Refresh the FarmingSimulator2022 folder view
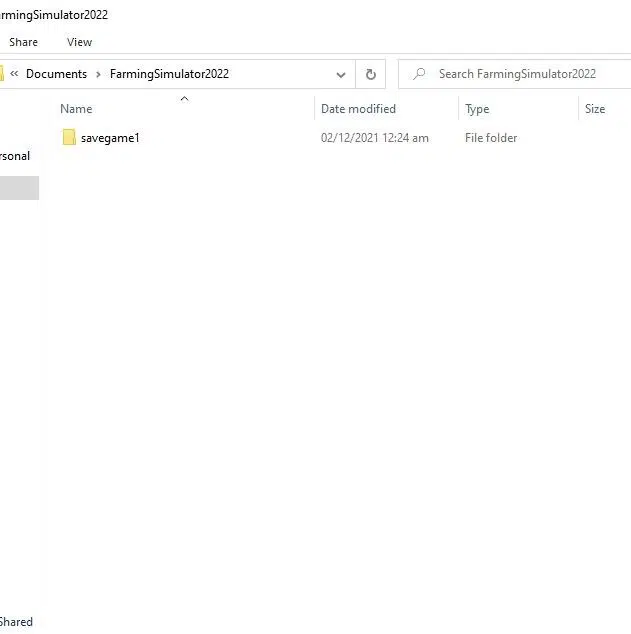Viewport: 631px width, 634px height. (370, 74)
